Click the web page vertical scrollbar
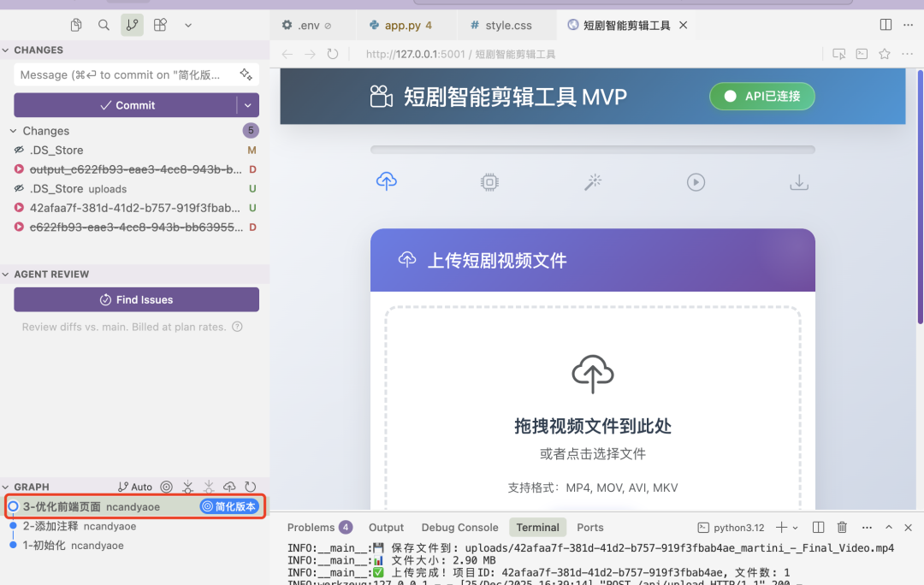Viewport: 924px width, 585px height. tap(920, 197)
